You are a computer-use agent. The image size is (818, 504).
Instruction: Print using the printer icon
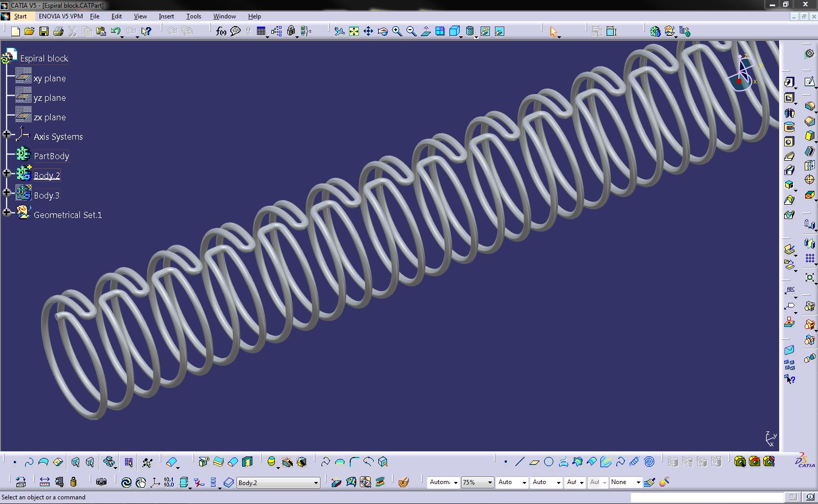58,32
